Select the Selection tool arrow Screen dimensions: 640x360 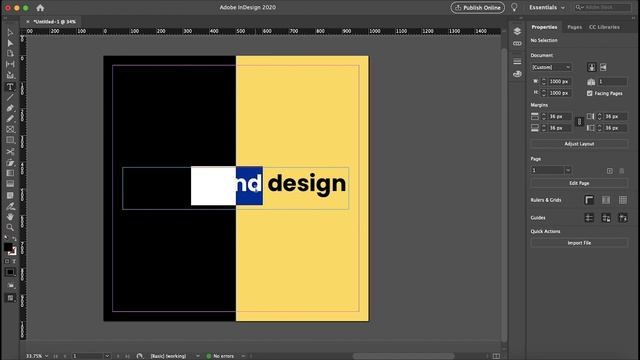(x=10, y=33)
